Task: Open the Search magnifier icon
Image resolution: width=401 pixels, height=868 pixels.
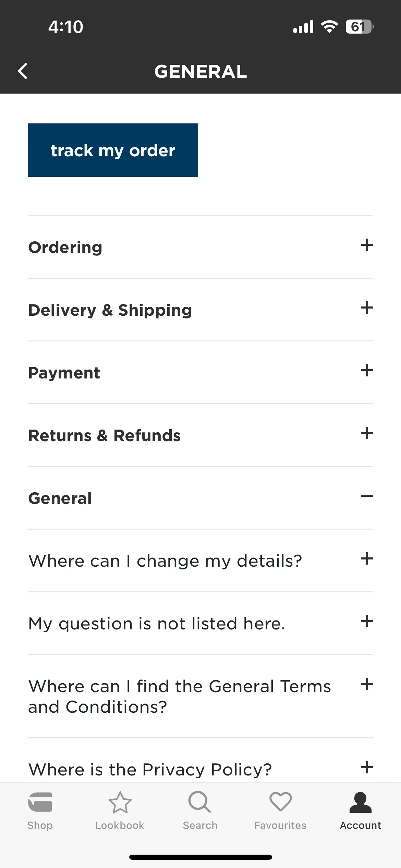Action: point(200,802)
